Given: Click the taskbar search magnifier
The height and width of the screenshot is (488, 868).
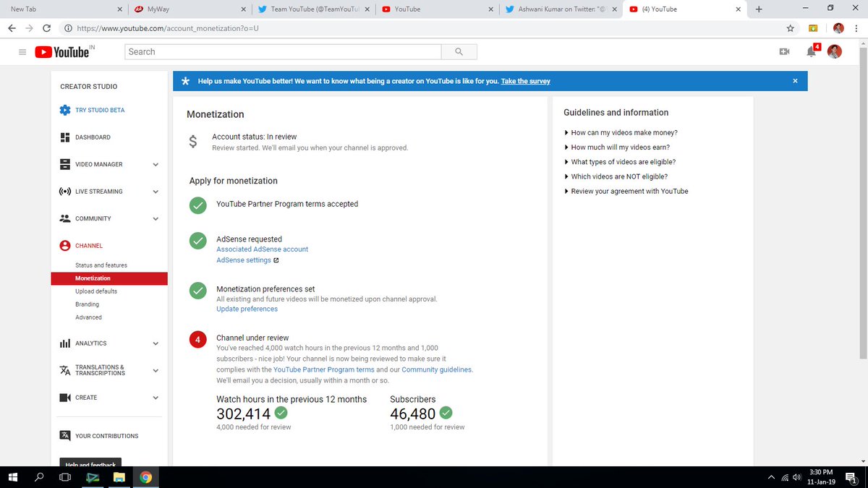Looking at the screenshot, I should click(39, 477).
